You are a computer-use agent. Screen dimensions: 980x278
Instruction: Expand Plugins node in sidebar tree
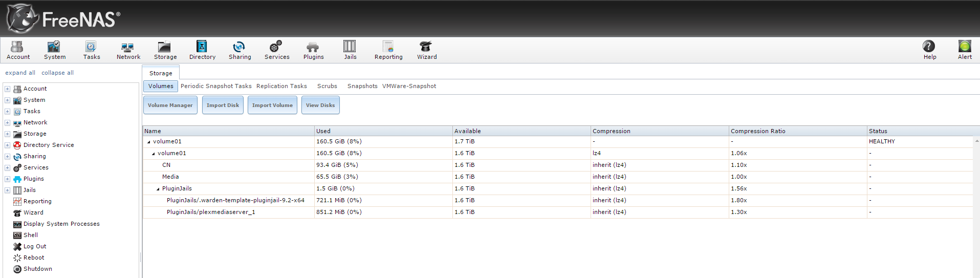pos(7,179)
